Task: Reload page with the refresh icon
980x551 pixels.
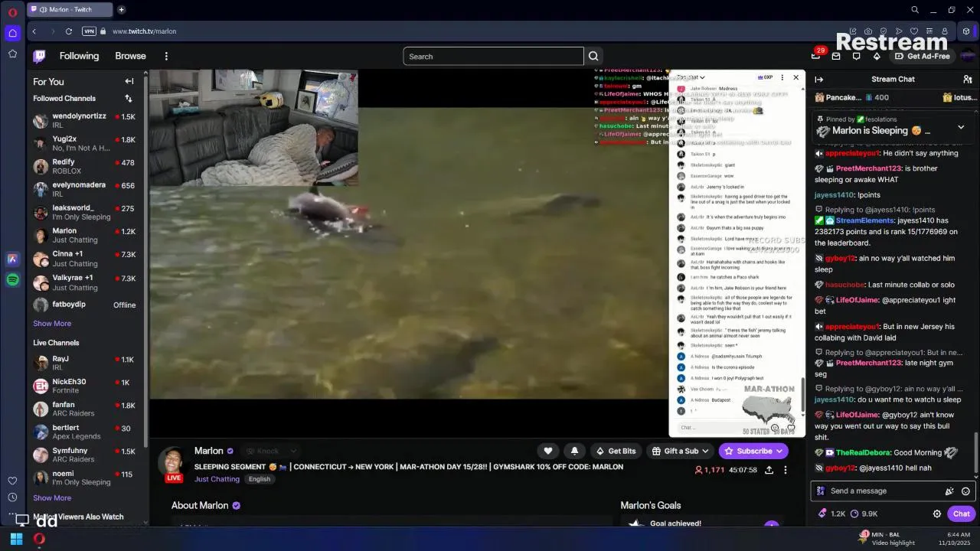Action: [69, 31]
